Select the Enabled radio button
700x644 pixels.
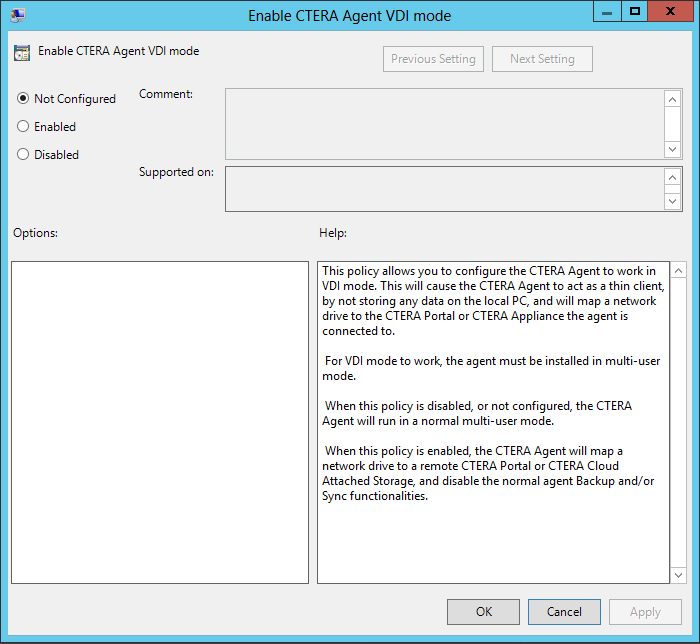point(23,127)
